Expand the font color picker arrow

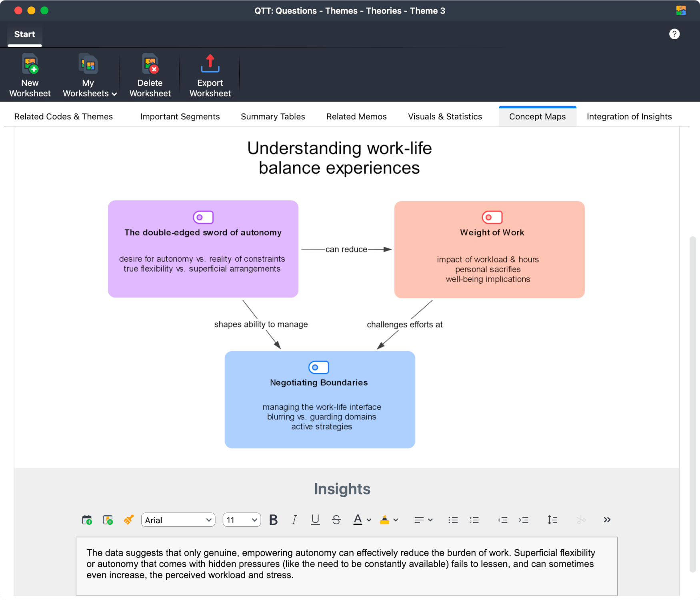(369, 520)
